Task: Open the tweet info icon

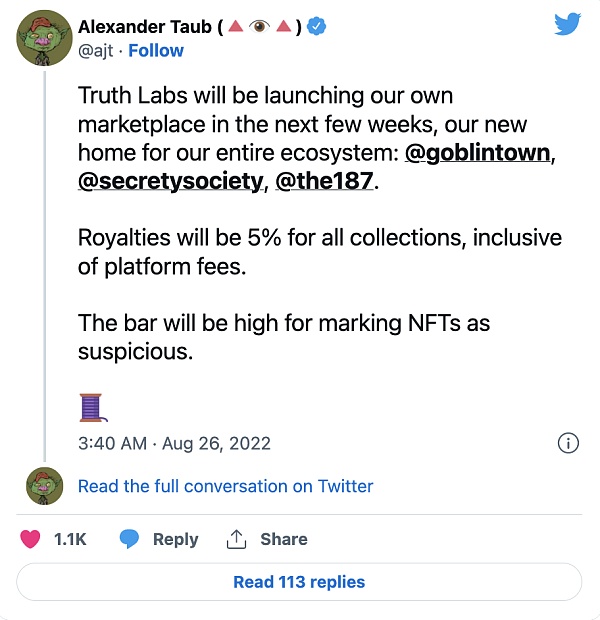Action: pyautogui.click(x=567, y=443)
